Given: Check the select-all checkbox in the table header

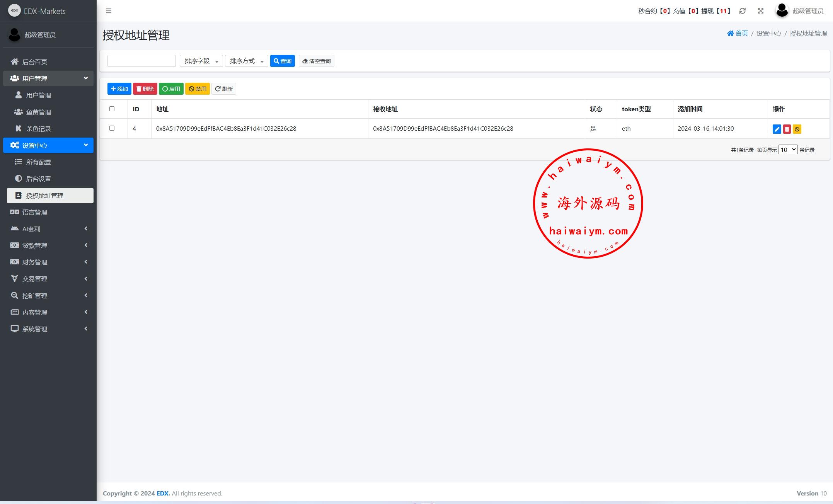Looking at the screenshot, I should click(x=112, y=109).
